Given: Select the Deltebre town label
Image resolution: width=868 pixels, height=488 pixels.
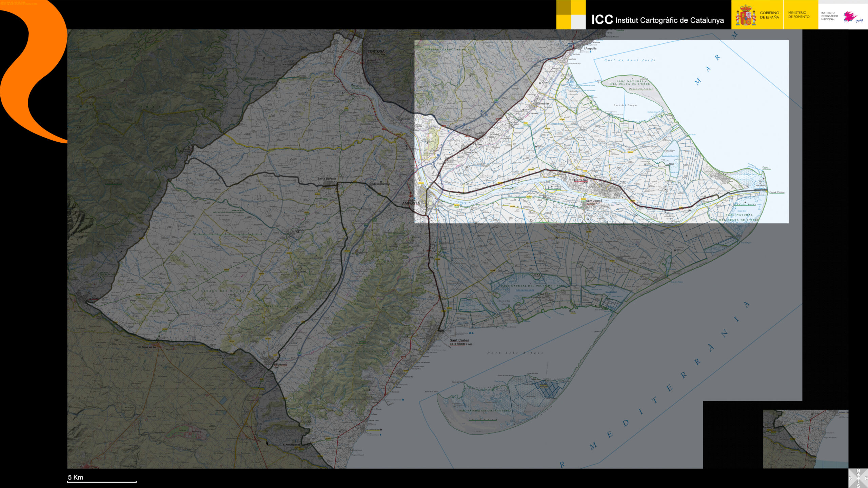Looking at the screenshot, I should pyautogui.click(x=580, y=180).
